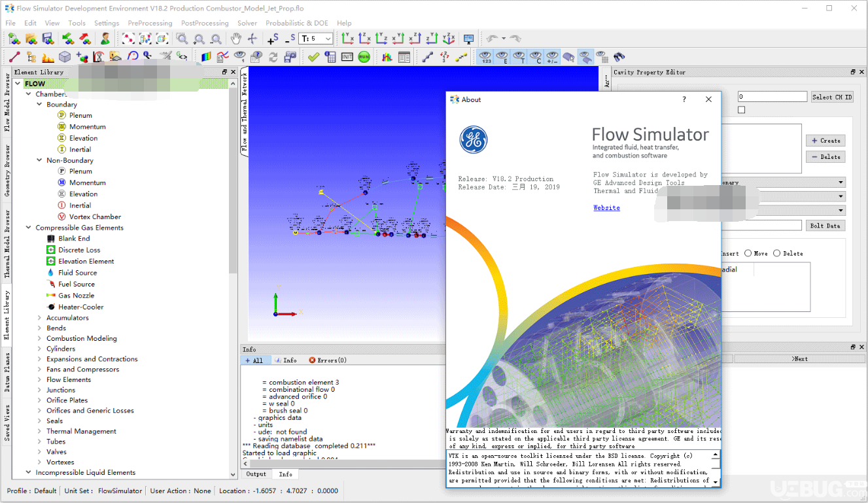This screenshot has height=503, width=868.
Task: Click the Open model folder icon
Action: click(31, 39)
